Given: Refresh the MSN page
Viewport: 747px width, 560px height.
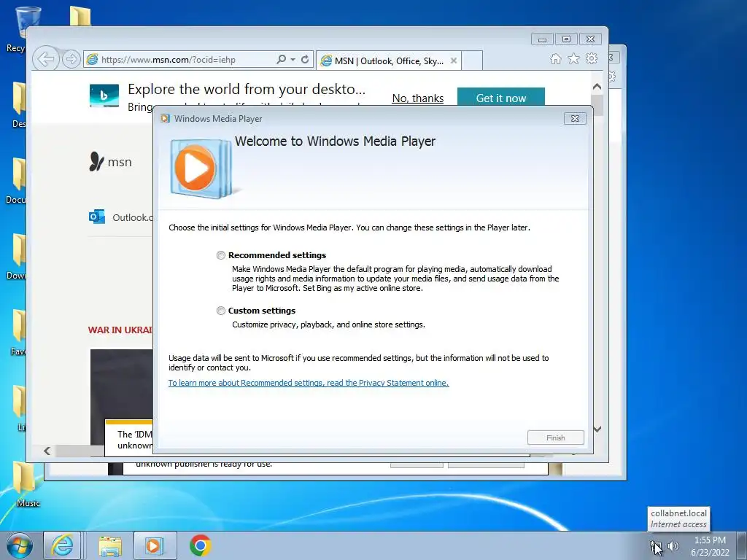Looking at the screenshot, I should pos(305,59).
